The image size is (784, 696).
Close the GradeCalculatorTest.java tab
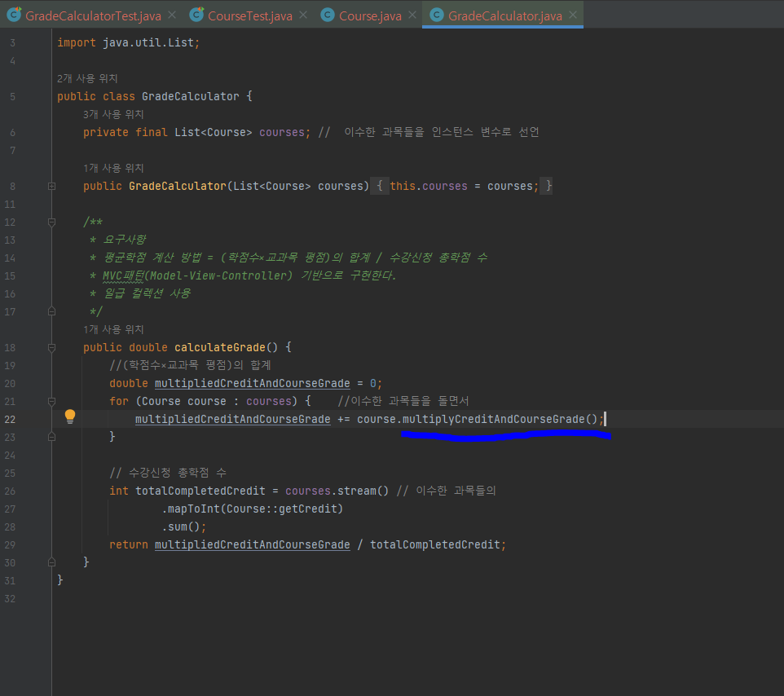tap(172, 15)
